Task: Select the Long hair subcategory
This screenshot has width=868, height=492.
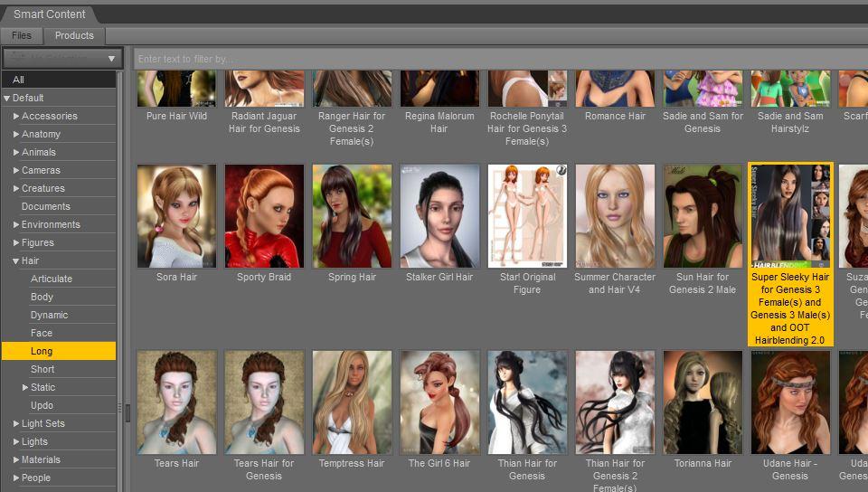Action: 59,351
